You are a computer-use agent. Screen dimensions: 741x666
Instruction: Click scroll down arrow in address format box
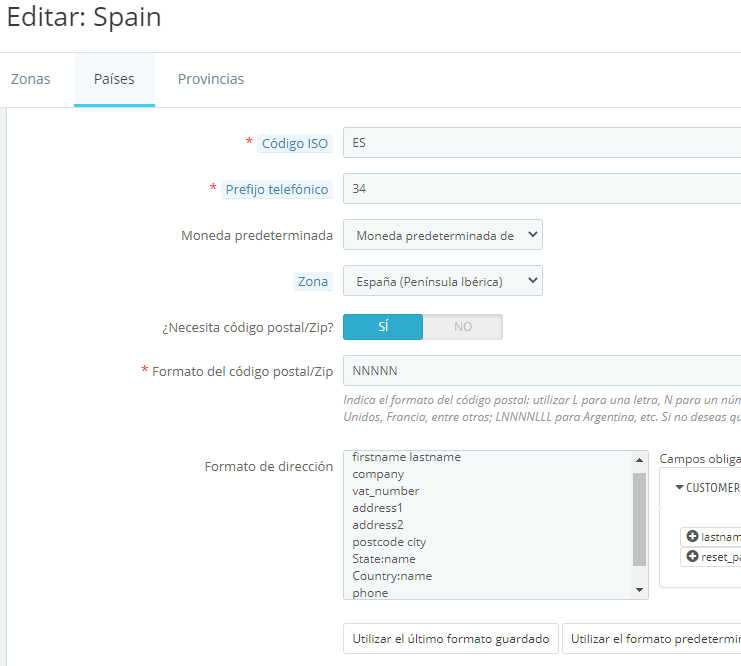639,589
